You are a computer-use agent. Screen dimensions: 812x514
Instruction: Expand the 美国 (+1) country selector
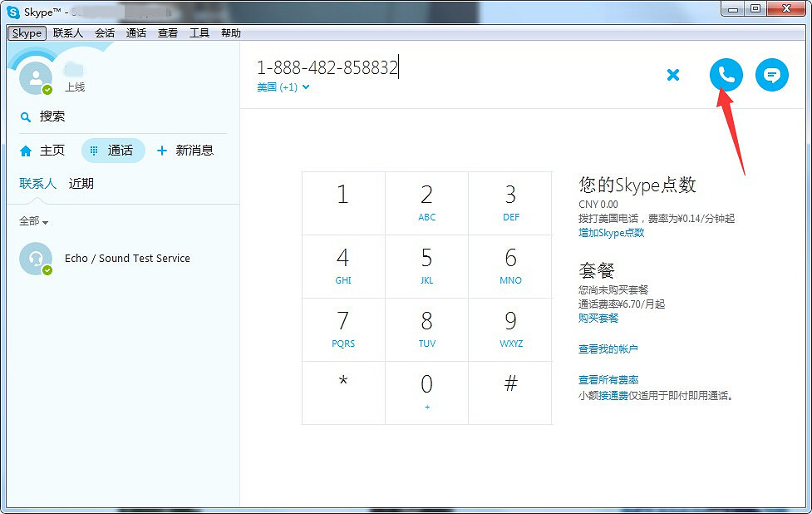click(x=281, y=86)
